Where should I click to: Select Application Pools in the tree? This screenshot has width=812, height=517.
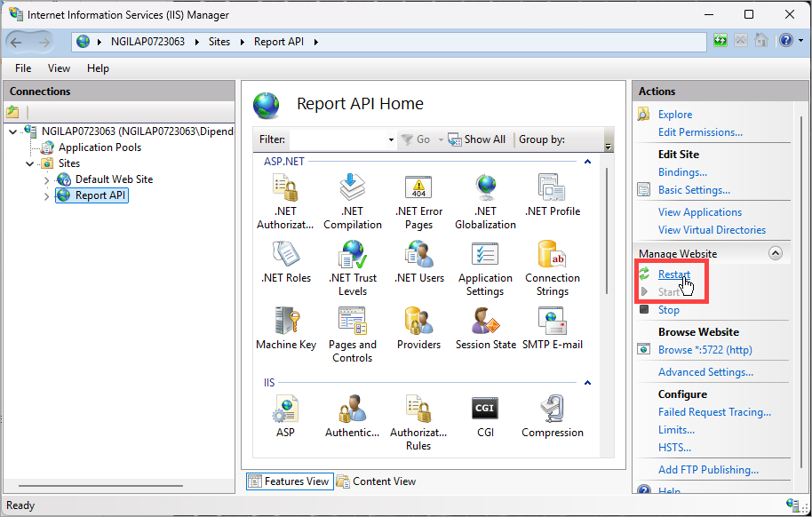pos(100,147)
